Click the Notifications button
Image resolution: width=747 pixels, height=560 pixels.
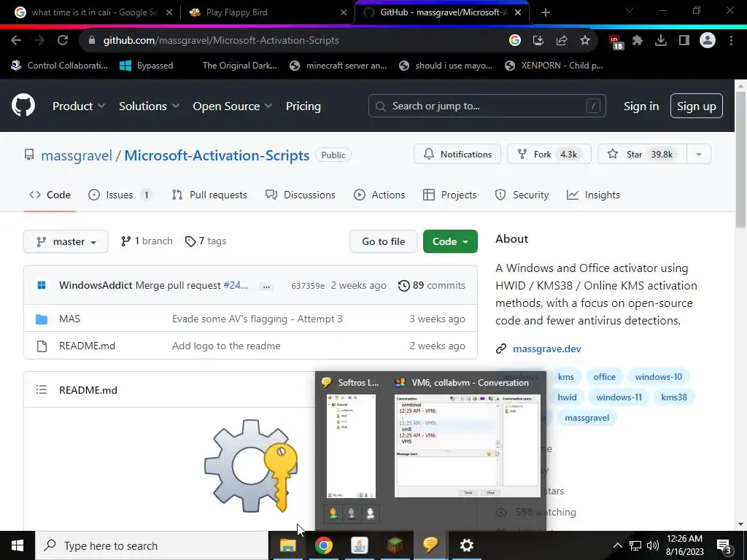point(457,155)
